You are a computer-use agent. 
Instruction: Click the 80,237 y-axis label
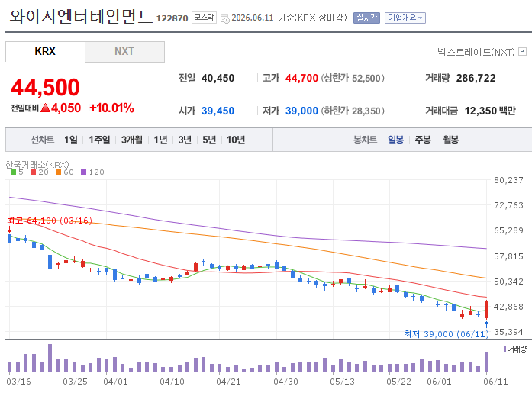click(508, 180)
